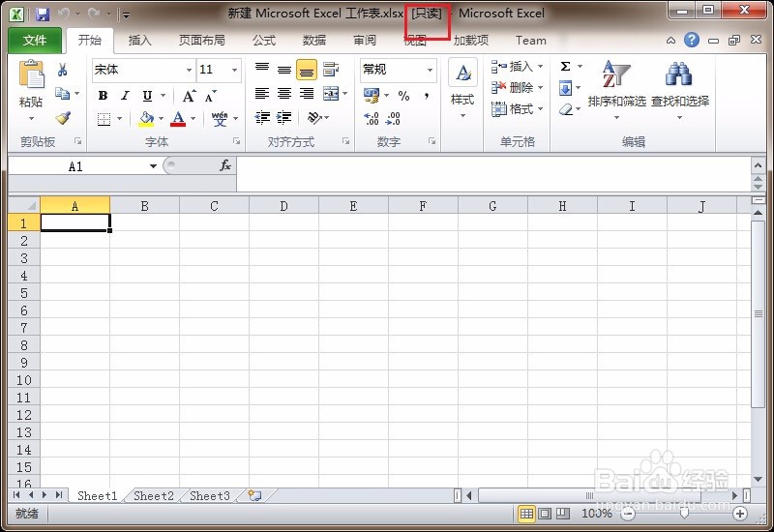Open the 宋体 font name dropdown
774x532 pixels.
[189, 70]
